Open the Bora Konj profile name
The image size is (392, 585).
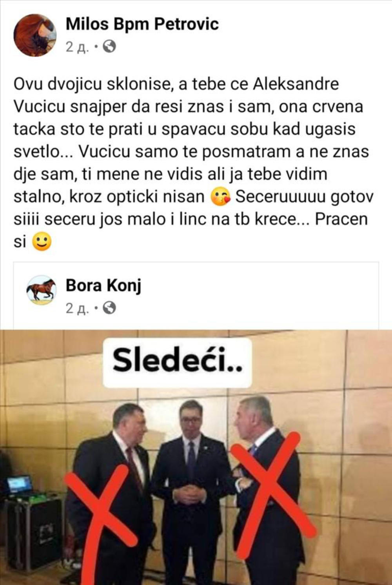point(103,285)
